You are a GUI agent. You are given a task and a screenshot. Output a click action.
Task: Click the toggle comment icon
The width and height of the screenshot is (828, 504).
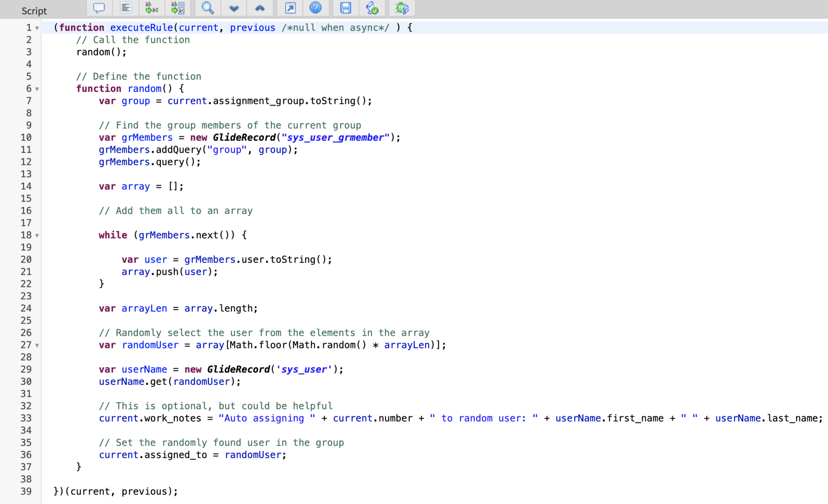[99, 8]
